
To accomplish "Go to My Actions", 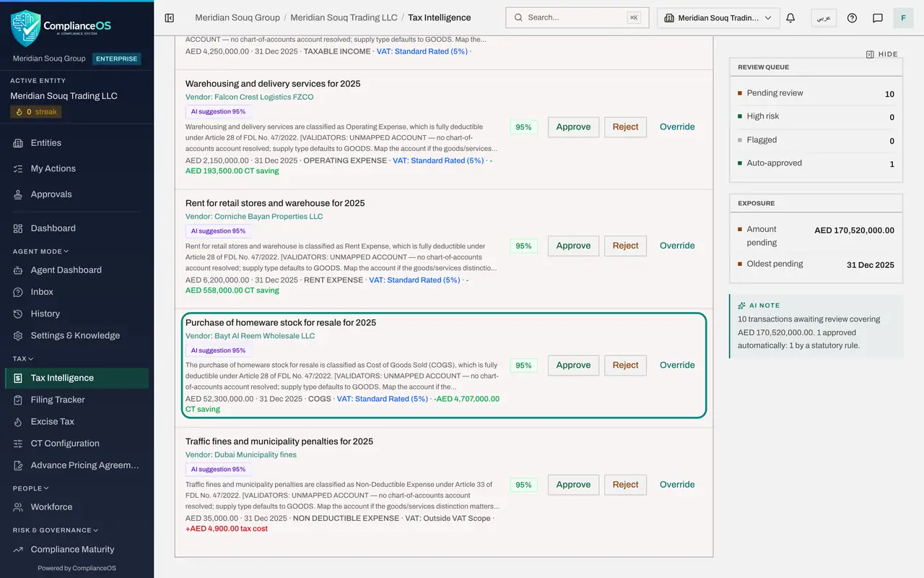I will tap(77, 168).
